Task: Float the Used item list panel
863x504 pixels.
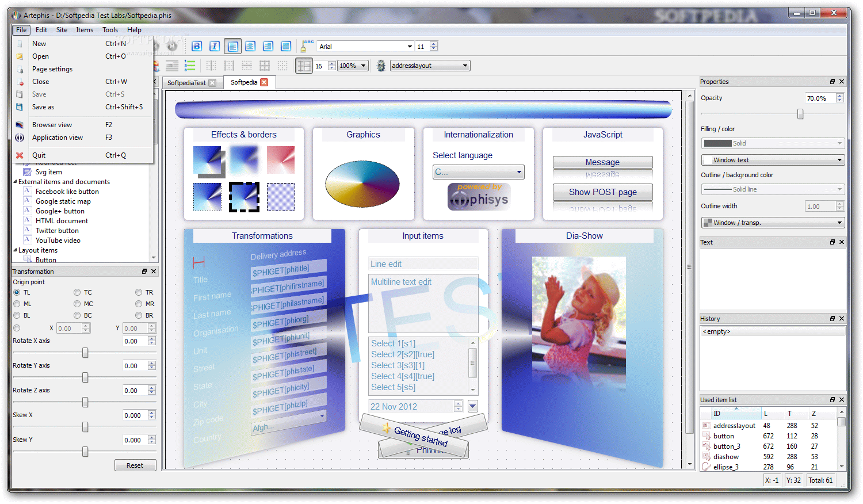Action: click(x=832, y=400)
